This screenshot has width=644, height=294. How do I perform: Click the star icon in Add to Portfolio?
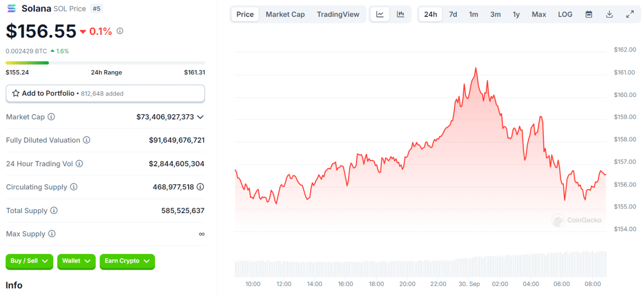[16, 94]
